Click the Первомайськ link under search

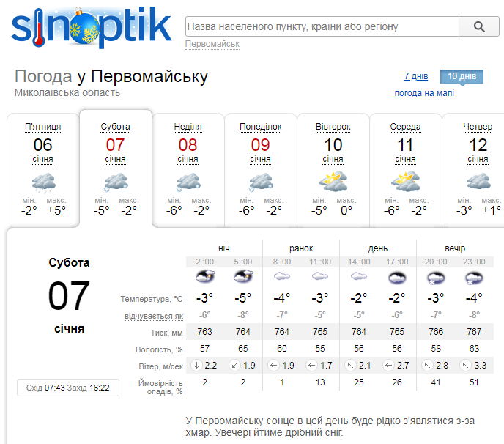pos(212,45)
